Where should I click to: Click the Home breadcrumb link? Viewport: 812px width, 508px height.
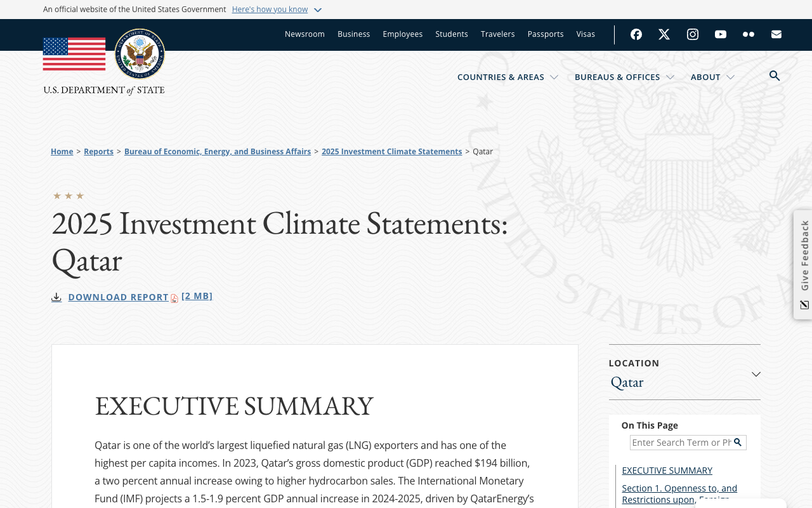62,152
